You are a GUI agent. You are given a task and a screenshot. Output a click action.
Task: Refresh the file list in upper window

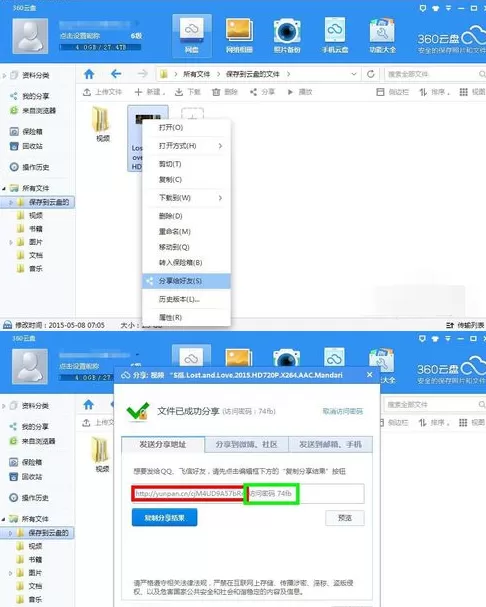(x=371, y=74)
